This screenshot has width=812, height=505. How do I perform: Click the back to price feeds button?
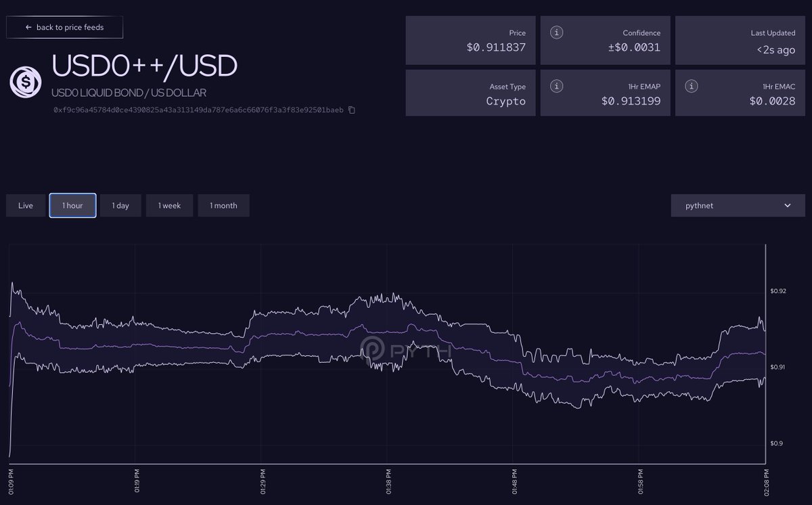click(x=64, y=27)
